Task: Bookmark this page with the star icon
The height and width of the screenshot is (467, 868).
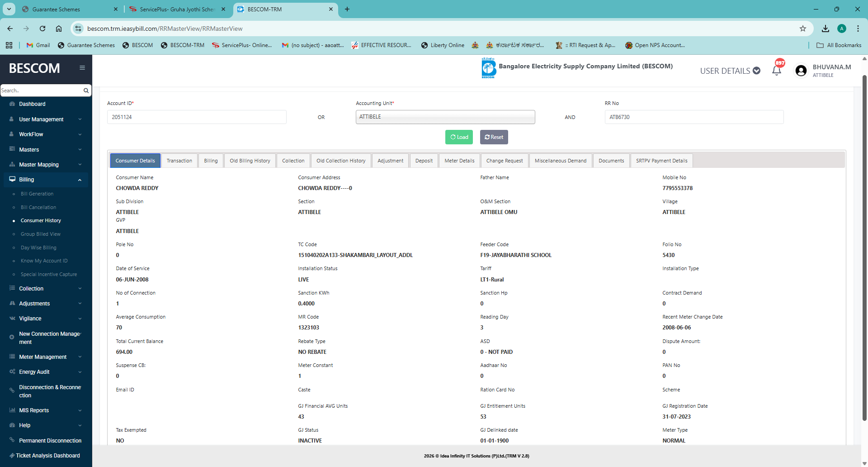Action: click(803, 29)
